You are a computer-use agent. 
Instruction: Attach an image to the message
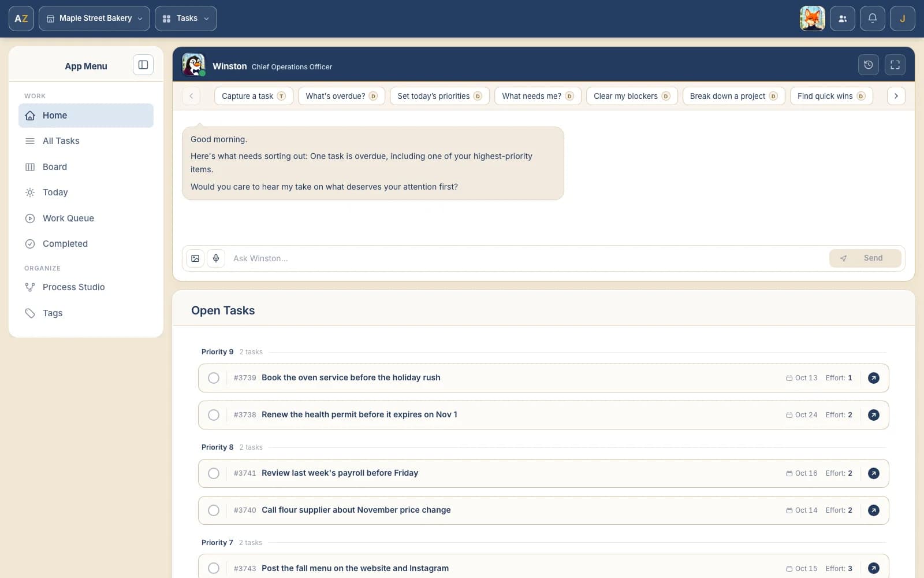(195, 258)
